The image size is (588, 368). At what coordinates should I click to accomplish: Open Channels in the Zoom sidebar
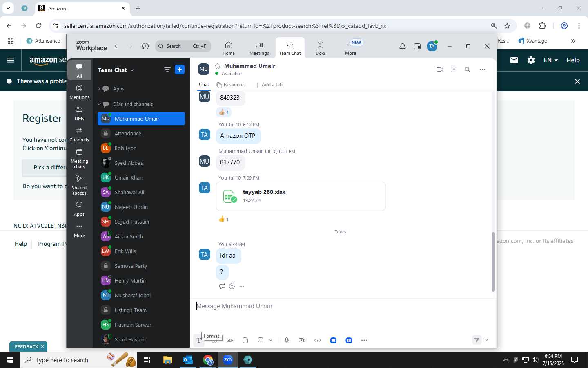[79, 134]
